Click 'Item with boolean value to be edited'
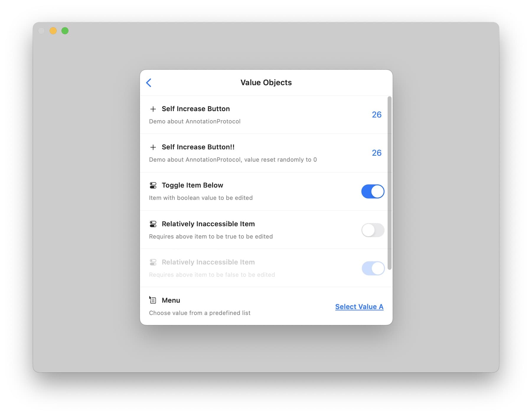 coord(201,198)
